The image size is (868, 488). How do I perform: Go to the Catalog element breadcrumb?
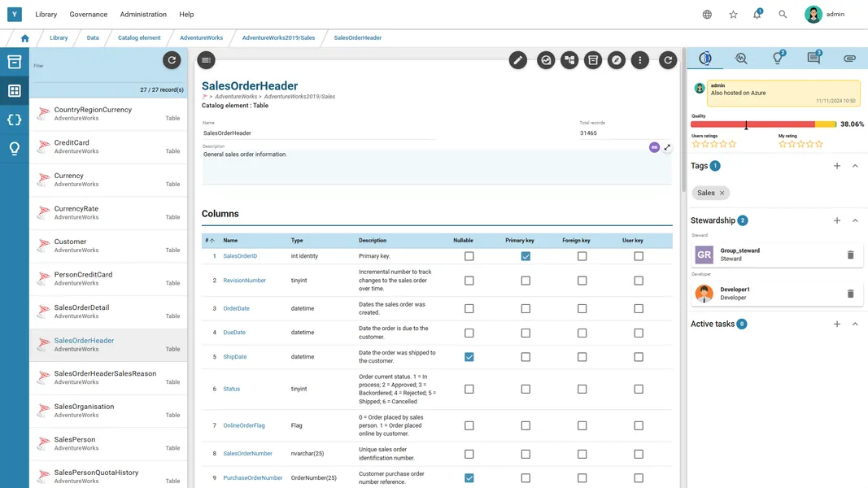click(x=139, y=38)
